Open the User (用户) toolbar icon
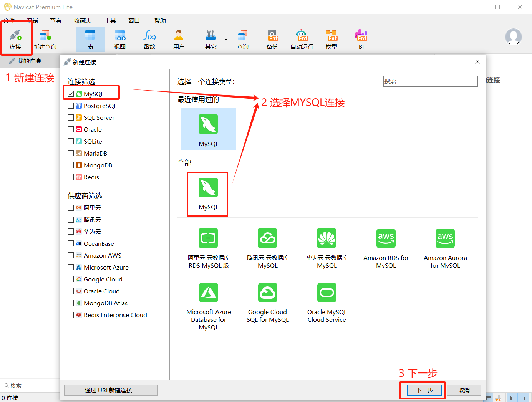 click(x=179, y=39)
